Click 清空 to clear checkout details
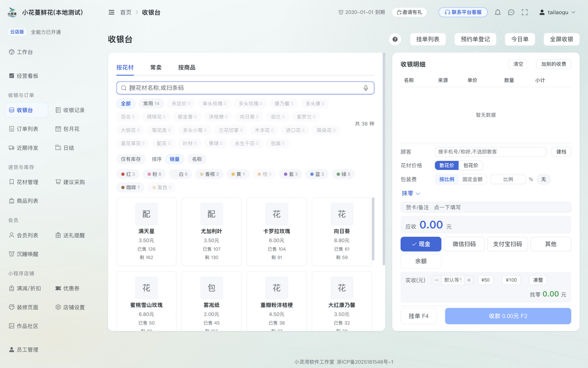 click(518, 64)
